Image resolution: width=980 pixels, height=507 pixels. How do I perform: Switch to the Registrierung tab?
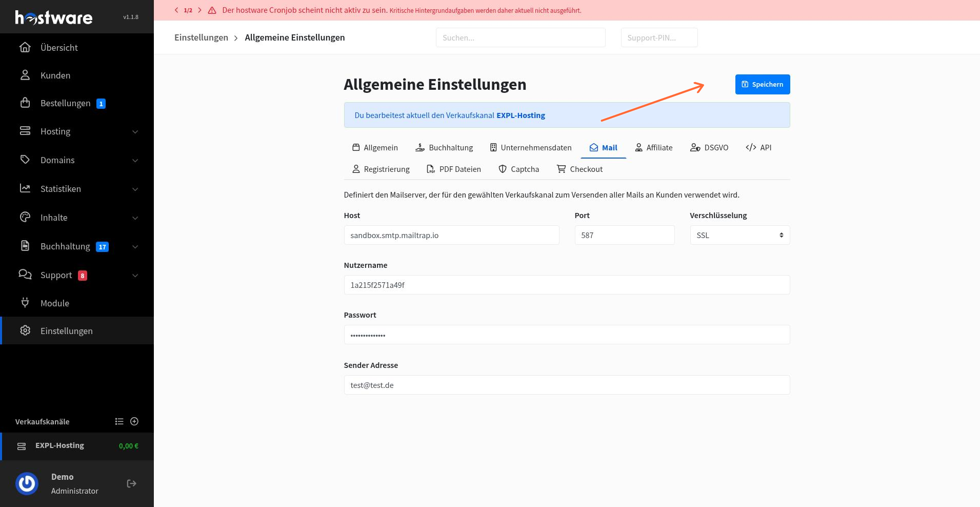pyautogui.click(x=381, y=169)
